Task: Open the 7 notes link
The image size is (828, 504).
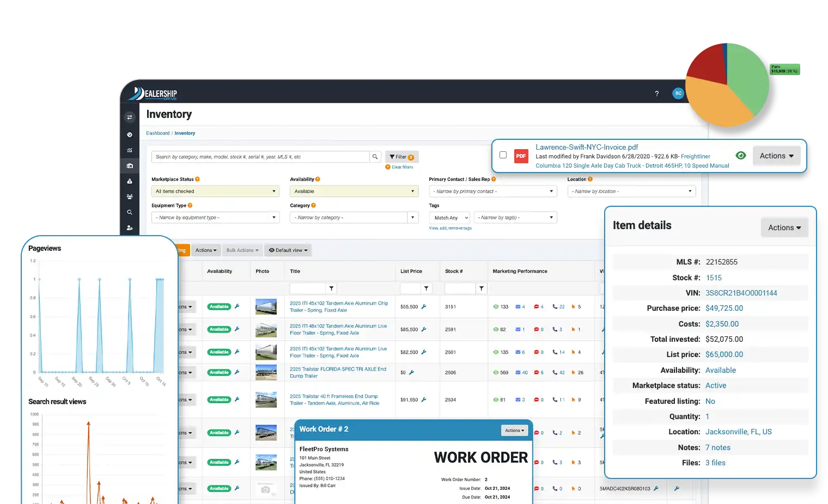Action: tap(717, 447)
